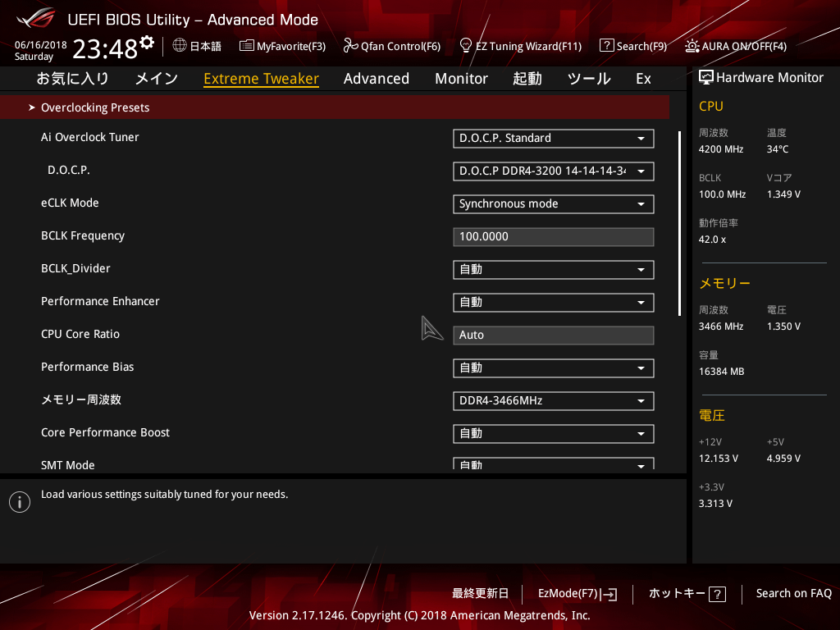Select the Ai Overclock Tuner label
Screen dimensions: 840x630
pos(90,137)
